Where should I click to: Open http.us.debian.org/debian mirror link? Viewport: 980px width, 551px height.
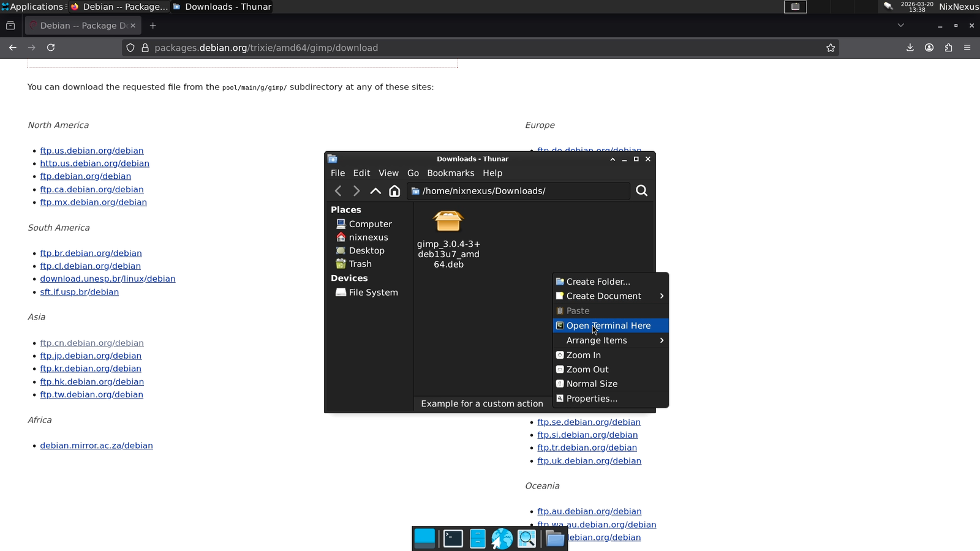(94, 163)
